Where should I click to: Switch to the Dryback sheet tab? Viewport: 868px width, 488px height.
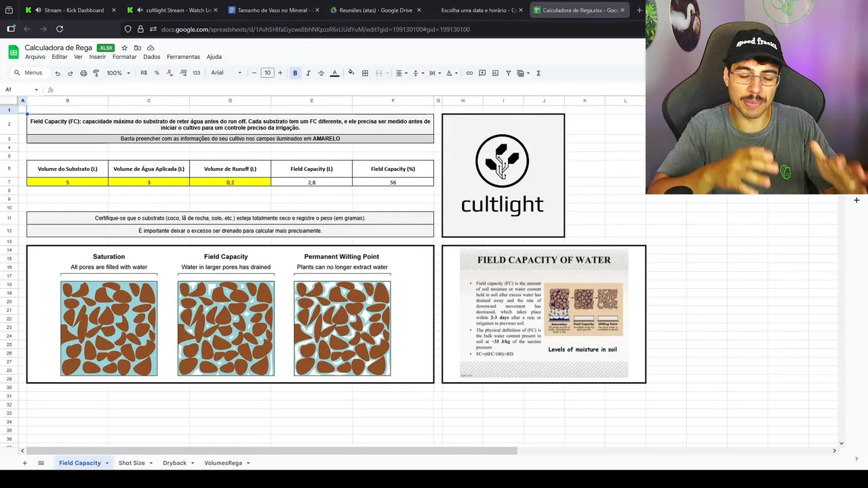click(x=174, y=463)
